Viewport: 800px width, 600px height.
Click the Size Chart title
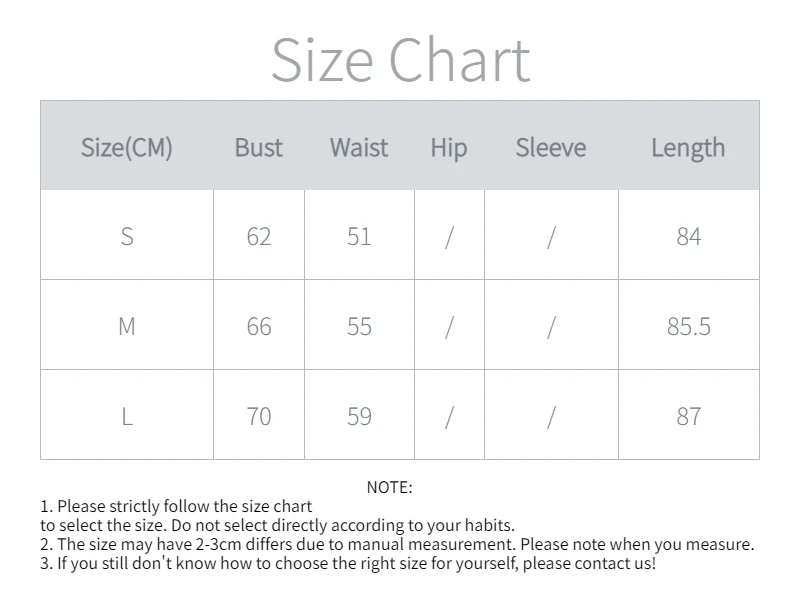(400, 60)
